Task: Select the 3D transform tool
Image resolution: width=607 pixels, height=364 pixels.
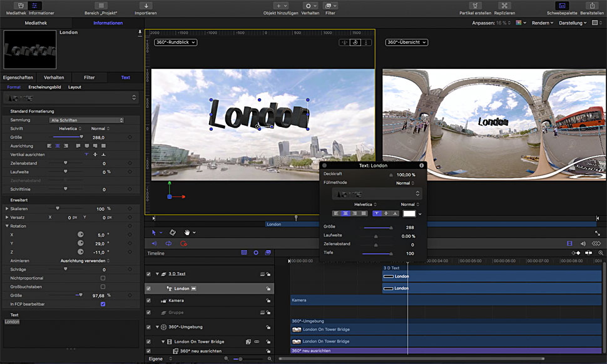Action: click(x=173, y=233)
